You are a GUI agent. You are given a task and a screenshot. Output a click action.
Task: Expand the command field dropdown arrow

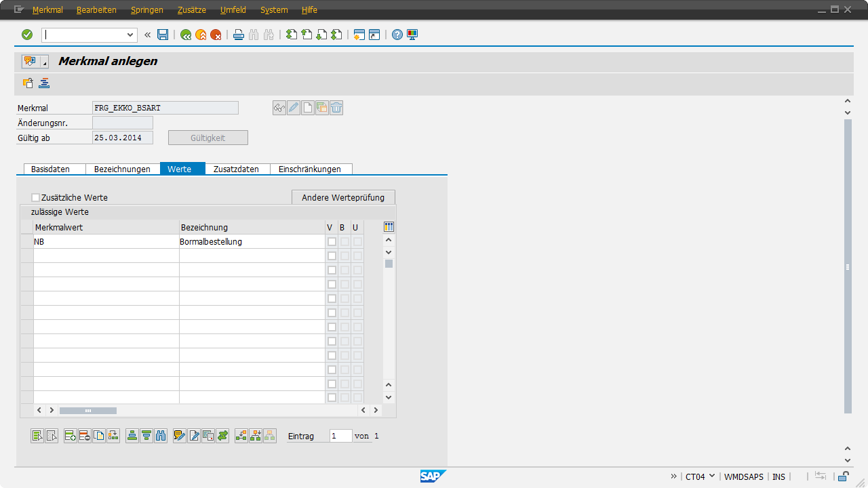(x=131, y=35)
